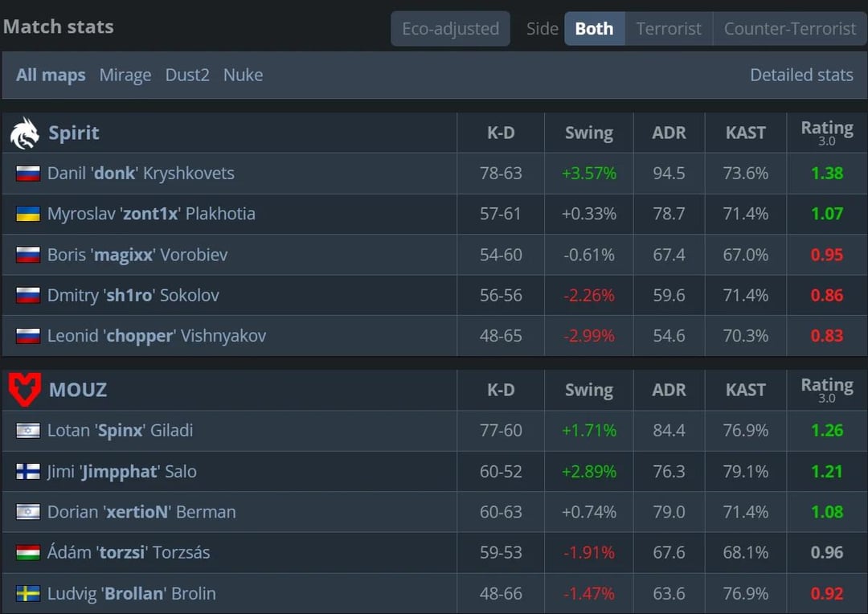Click Spirit's Rating 3.0 column header

tap(826, 133)
